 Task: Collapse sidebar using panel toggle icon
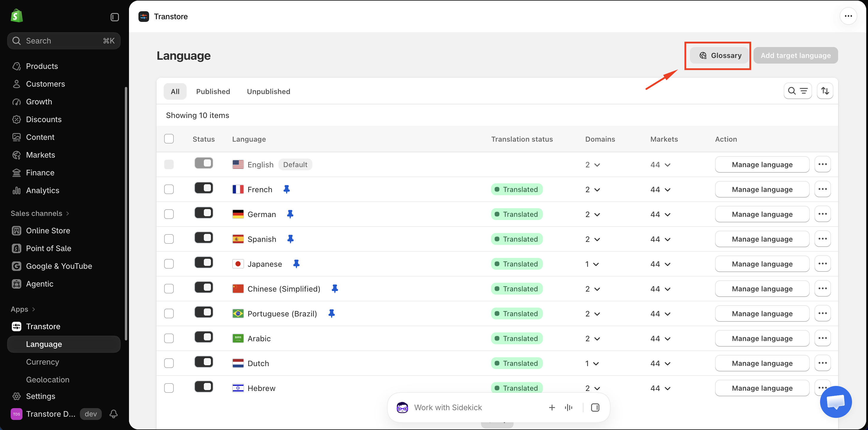pos(114,17)
